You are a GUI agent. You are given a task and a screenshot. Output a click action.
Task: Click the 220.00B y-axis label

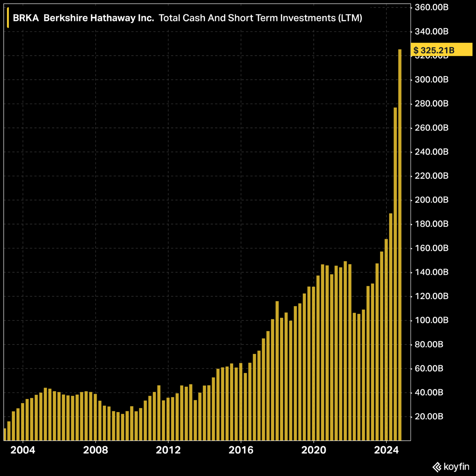432,176
